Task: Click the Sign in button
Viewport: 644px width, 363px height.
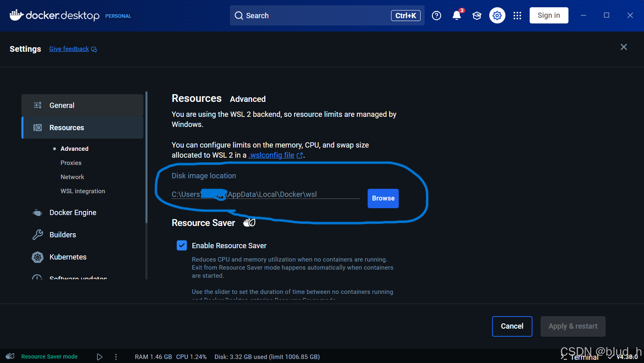Action: tap(549, 15)
